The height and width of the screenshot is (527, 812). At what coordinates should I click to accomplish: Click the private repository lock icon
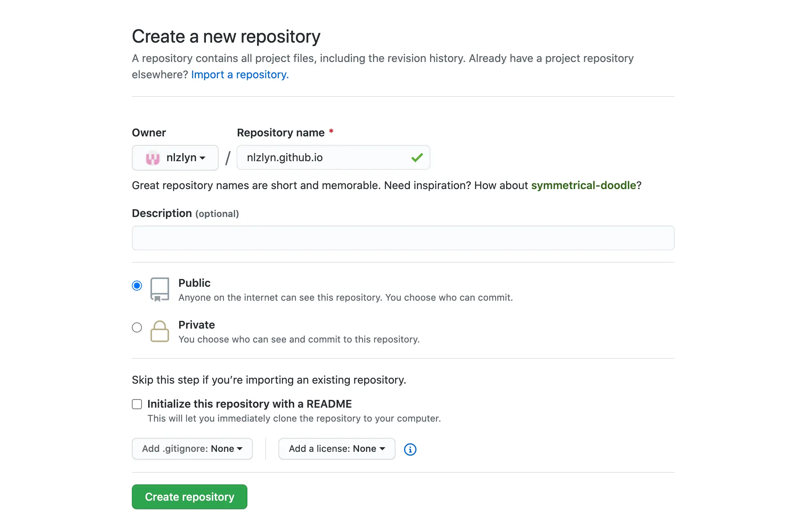(x=159, y=331)
